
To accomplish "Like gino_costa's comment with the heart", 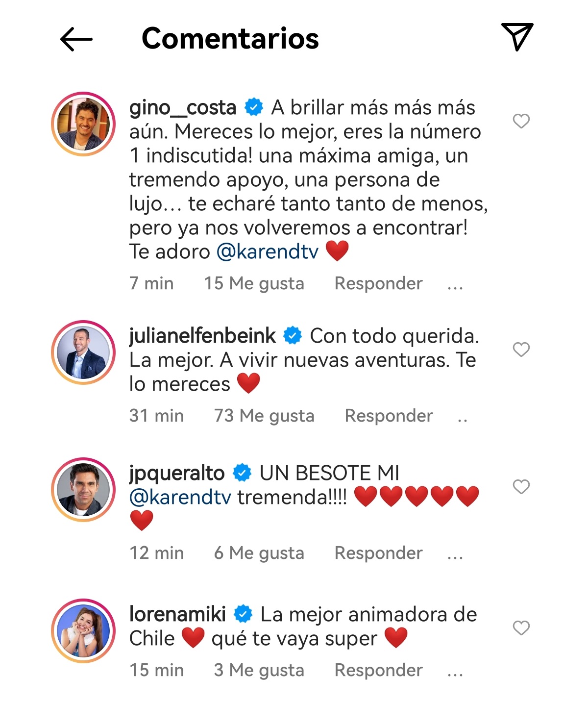I will pyautogui.click(x=521, y=121).
